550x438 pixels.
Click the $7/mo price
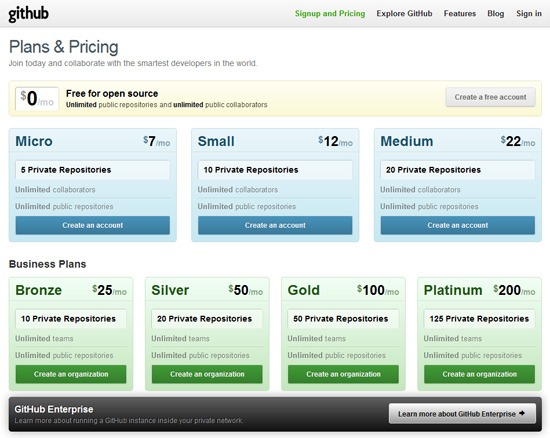point(156,141)
